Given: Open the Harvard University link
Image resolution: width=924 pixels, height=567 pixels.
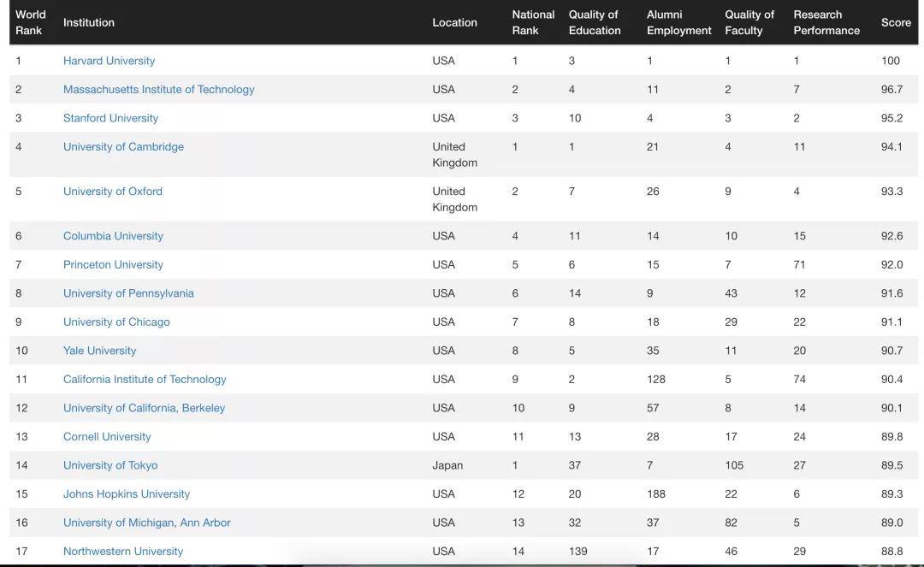Looking at the screenshot, I should (x=109, y=61).
